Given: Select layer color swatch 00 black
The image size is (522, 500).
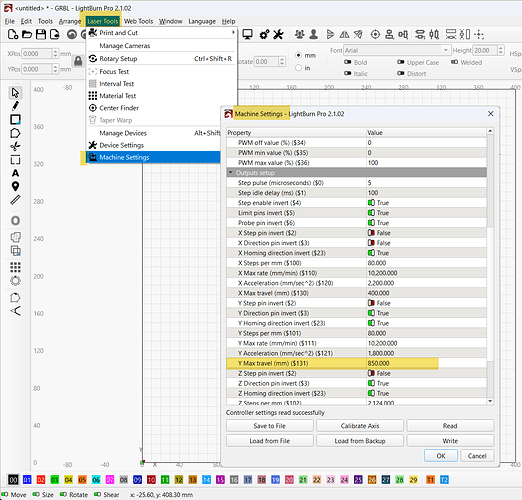Looking at the screenshot, I should pyautogui.click(x=13, y=480).
